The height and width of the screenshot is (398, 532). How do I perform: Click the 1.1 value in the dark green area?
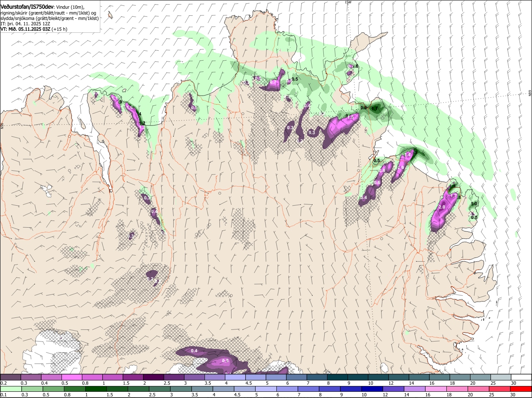click(x=375, y=108)
